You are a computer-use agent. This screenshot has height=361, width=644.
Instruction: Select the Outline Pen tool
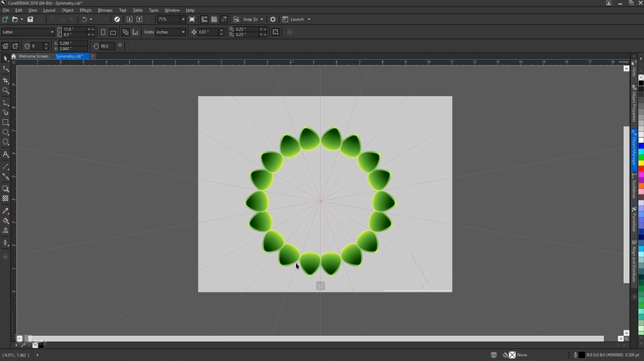(x=6, y=243)
